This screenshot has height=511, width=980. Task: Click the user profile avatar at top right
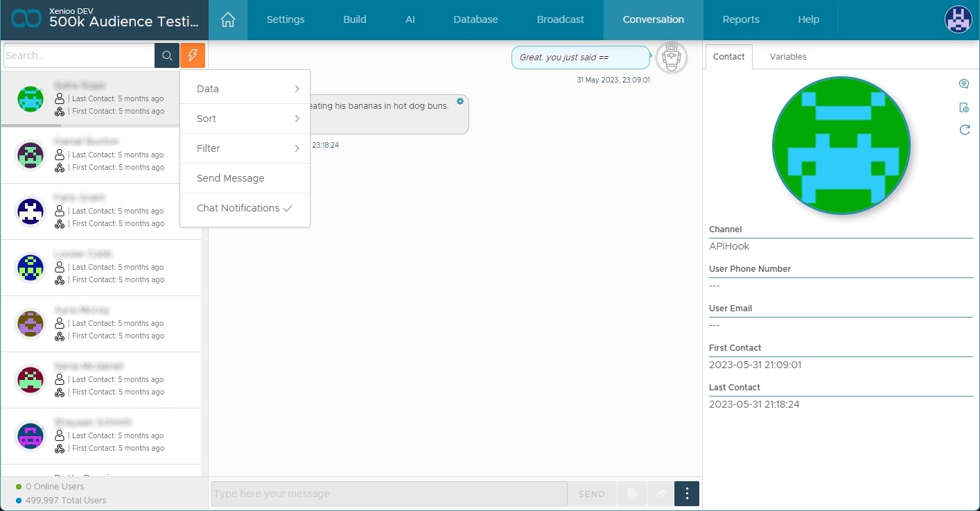(x=958, y=20)
